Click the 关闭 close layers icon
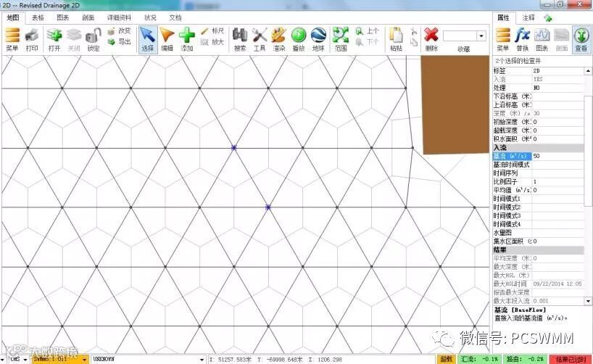 (74, 39)
